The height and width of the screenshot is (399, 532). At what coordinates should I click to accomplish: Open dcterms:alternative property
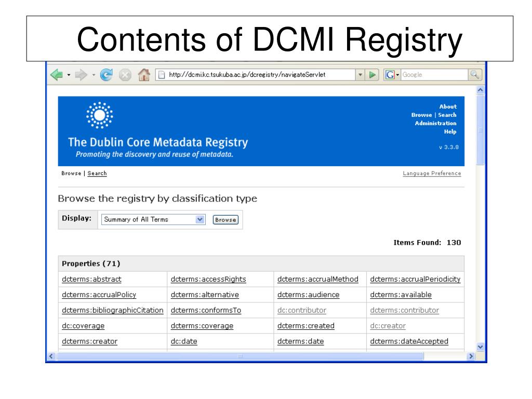point(205,295)
